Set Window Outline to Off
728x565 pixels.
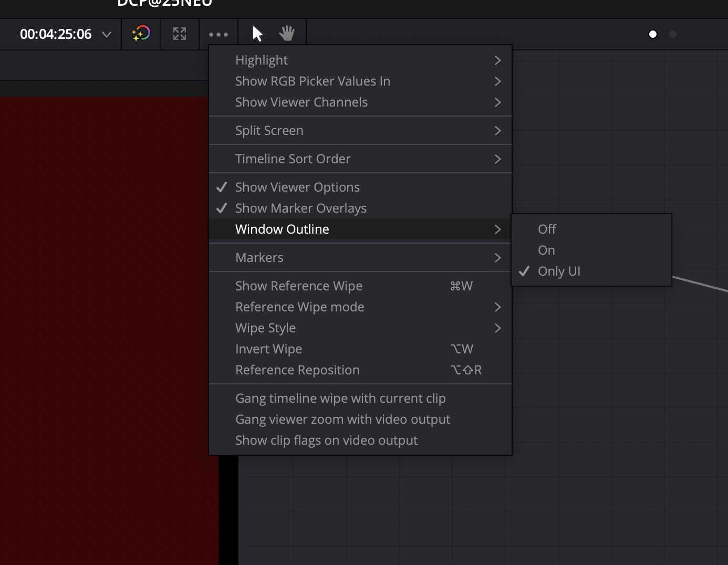click(x=591, y=229)
